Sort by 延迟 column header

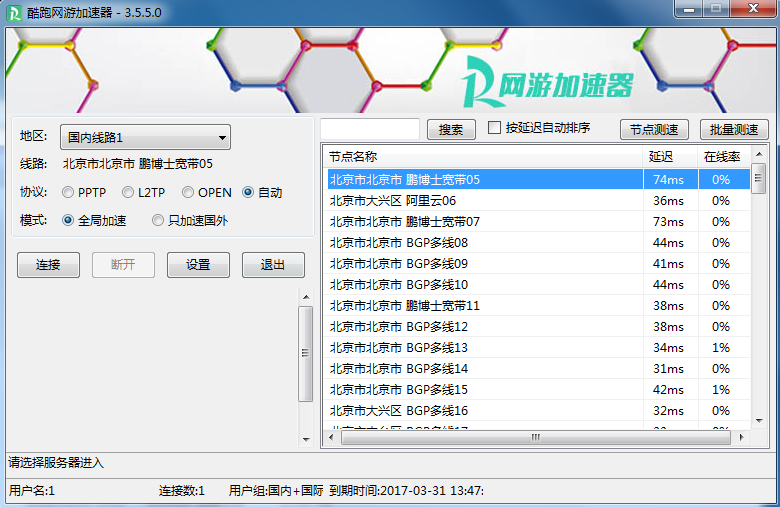pos(670,157)
